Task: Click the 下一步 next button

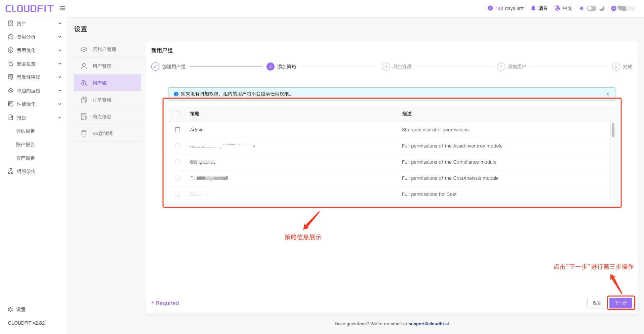Action: [x=621, y=303]
